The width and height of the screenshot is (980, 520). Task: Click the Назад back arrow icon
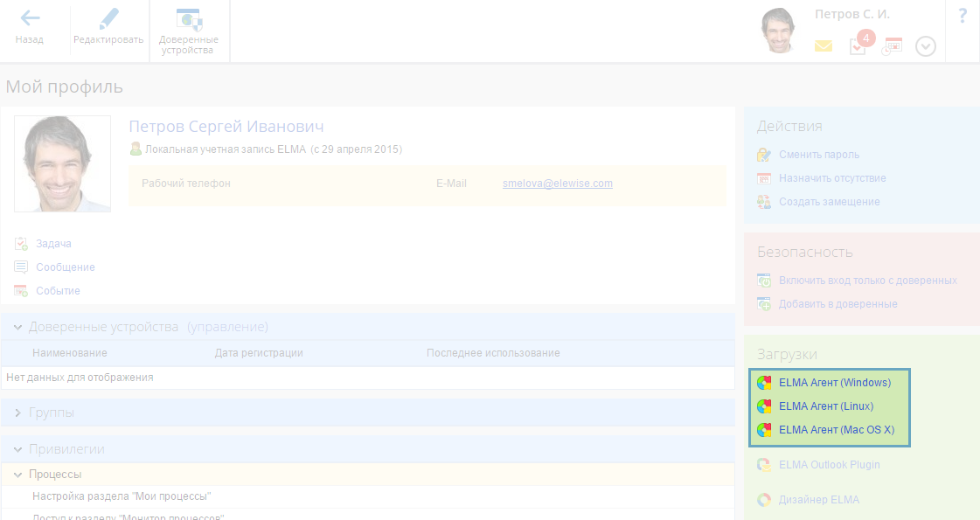pos(30,18)
